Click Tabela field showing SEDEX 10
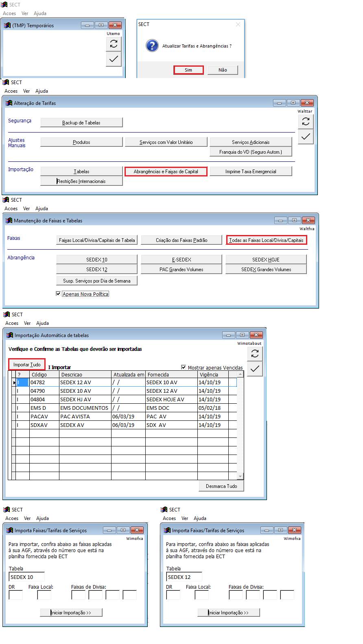 pos(26,577)
